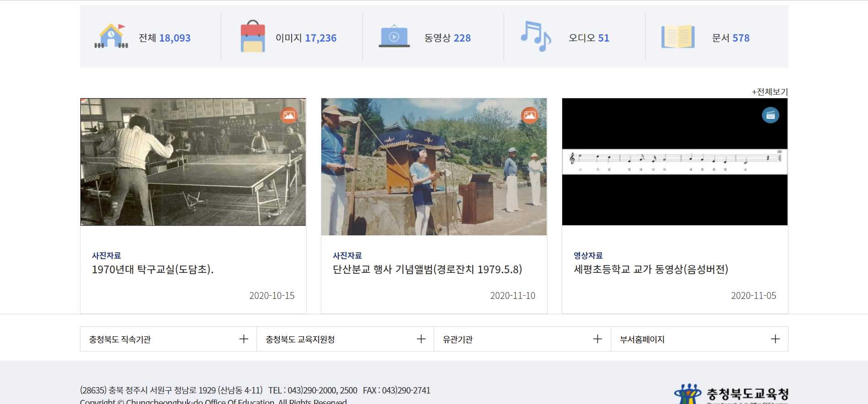Click image badge on 단산분교 event photo
The height and width of the screenshot is (404, 868).
tap(530, 115)
